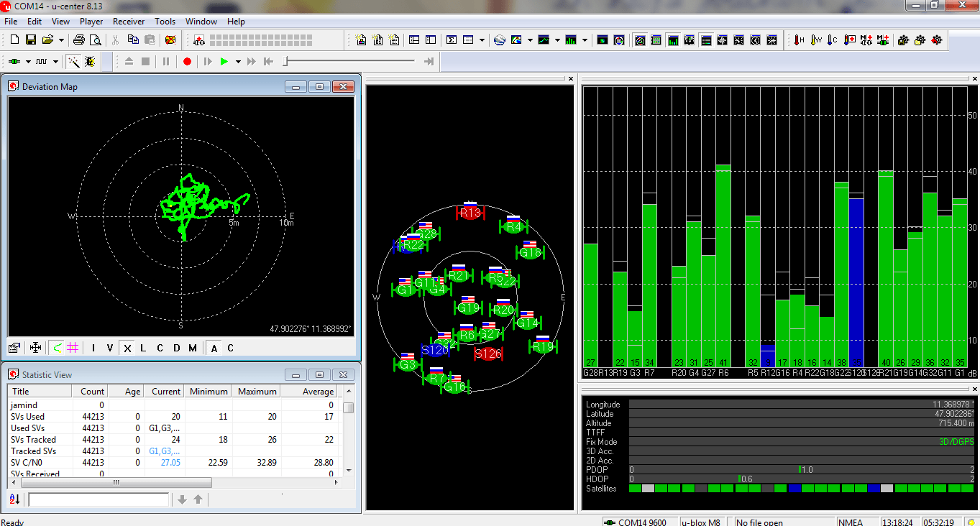Open the Receiver menu

129,22
